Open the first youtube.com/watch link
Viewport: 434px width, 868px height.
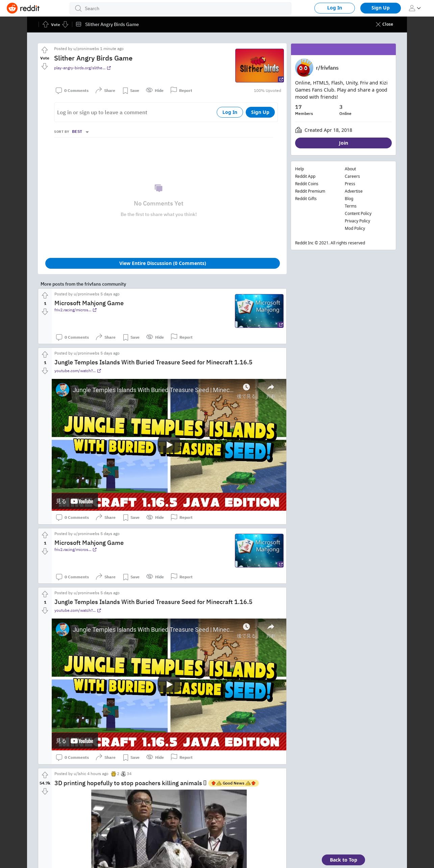pos(78,371)
